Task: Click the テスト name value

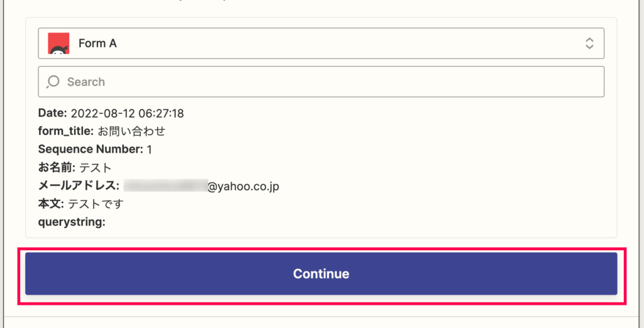Action: [96, 168]
